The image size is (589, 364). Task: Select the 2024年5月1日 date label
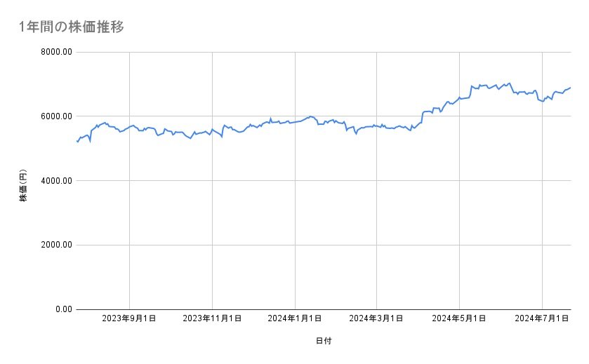coord(460,319)
